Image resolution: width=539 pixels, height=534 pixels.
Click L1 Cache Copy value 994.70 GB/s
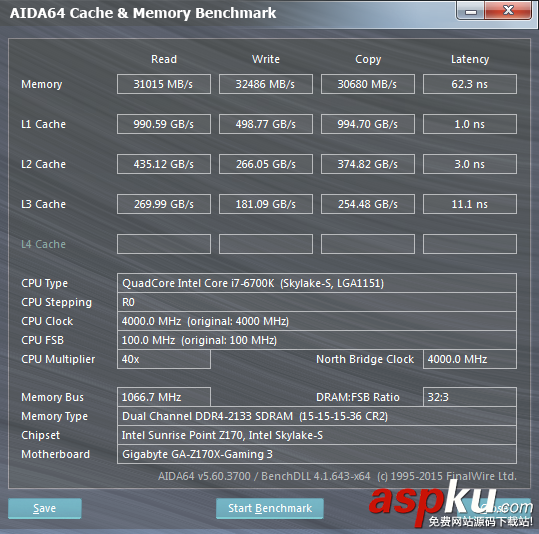368,124
